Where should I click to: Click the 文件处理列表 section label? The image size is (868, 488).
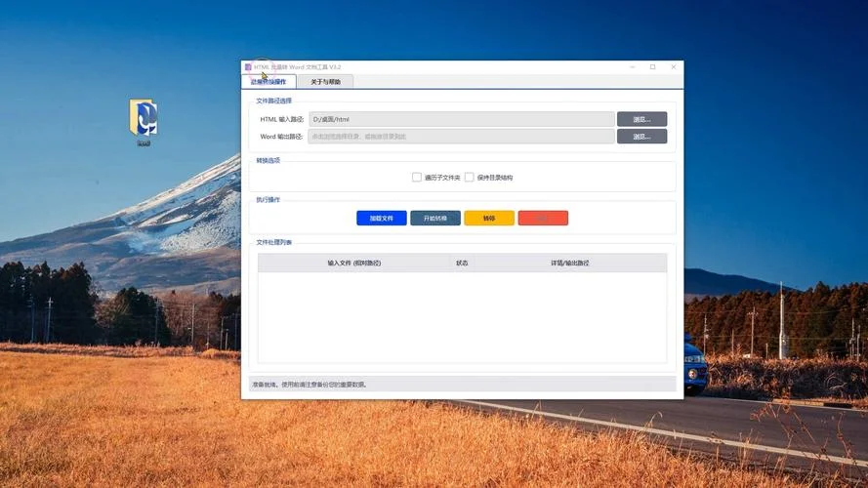click(273, 242)
